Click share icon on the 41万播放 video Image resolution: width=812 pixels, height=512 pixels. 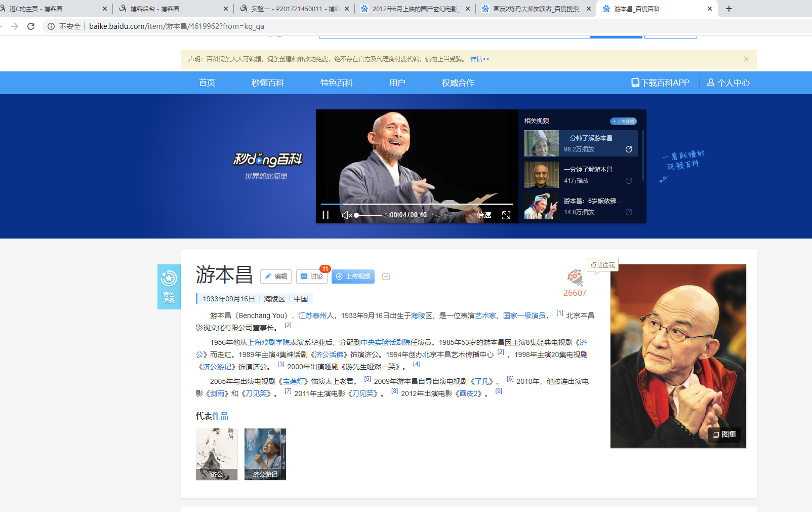click(x=629, y=181)
